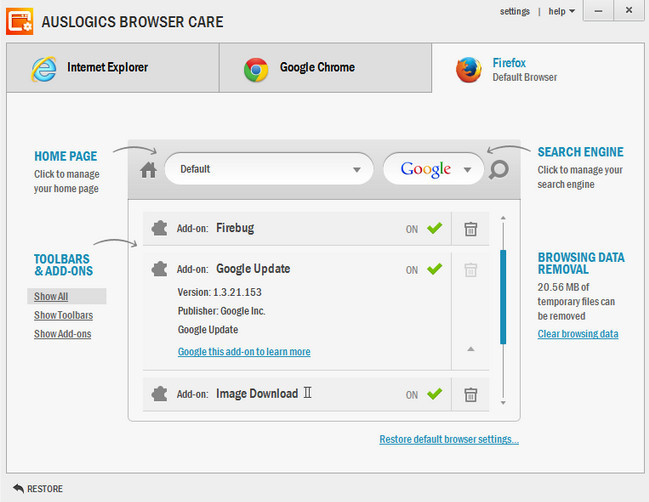This screenshot has height=502, width=649.
Task: Click the Firebug puzzle piece icon
Action: pyautogui.click(x=158, y=228)
